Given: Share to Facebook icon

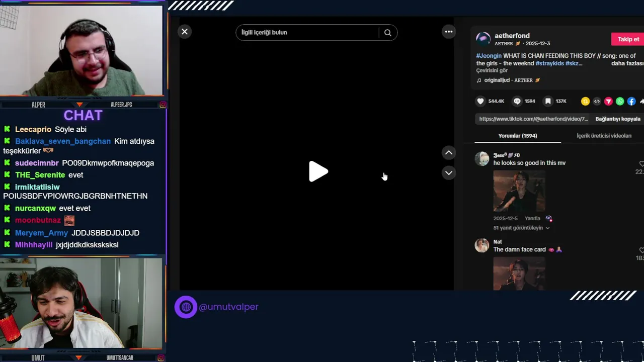Looking at the screenshot, I should point(631,102).
